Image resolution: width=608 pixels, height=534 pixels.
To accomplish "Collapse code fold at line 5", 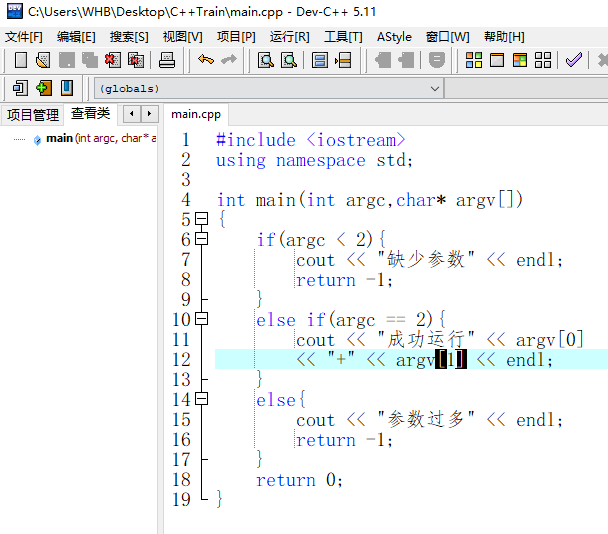I will tap(201, 219).
